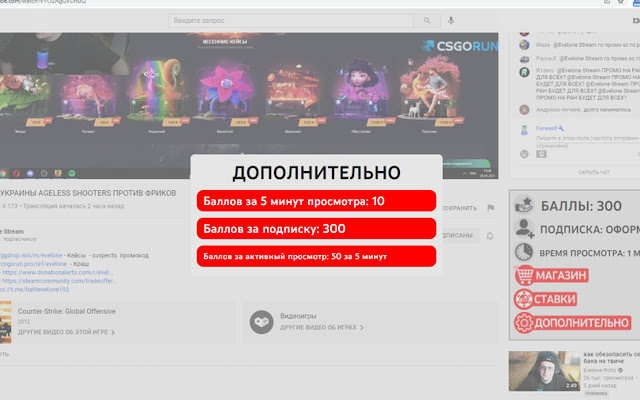Open the ДОПОЛНИТЕЛЬНО settings button in panel
Screen dimensions: 640x400
tap(572, 323)
